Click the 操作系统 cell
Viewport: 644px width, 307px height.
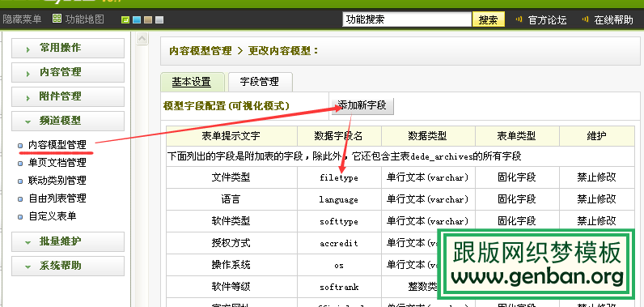231,265
